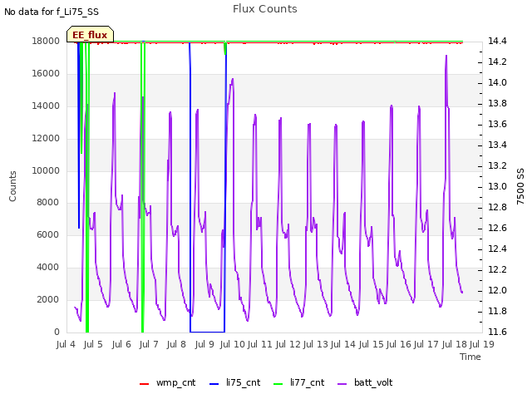532x399 pixels.
Task: Click the Jul 16 x-axis tick label
Action: click(x=399, y=344)
